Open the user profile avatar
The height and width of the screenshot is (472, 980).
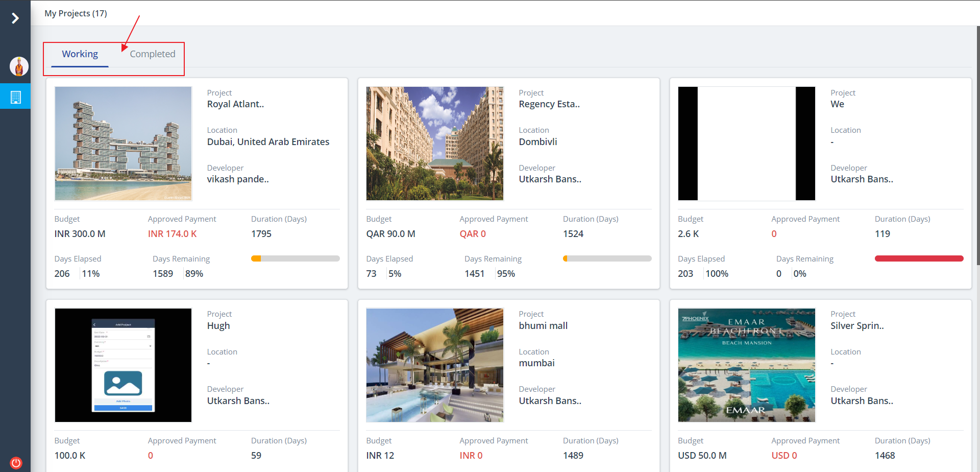[x=19, y=66]
